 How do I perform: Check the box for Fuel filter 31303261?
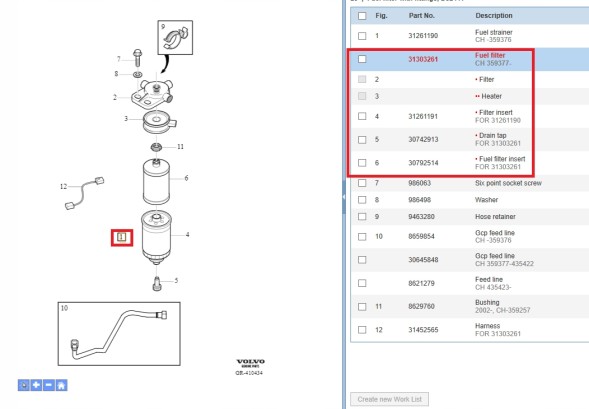pyautogui.click(x=362, y=59)
